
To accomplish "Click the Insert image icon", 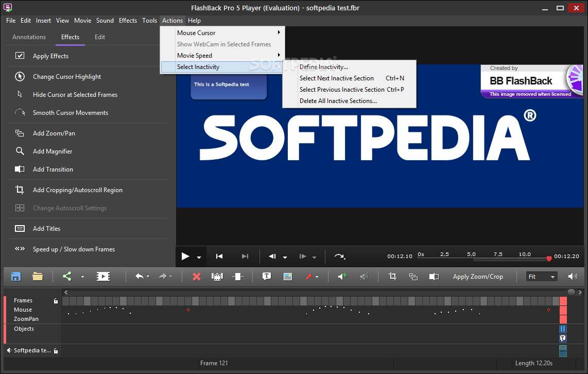I will (287, 277).
